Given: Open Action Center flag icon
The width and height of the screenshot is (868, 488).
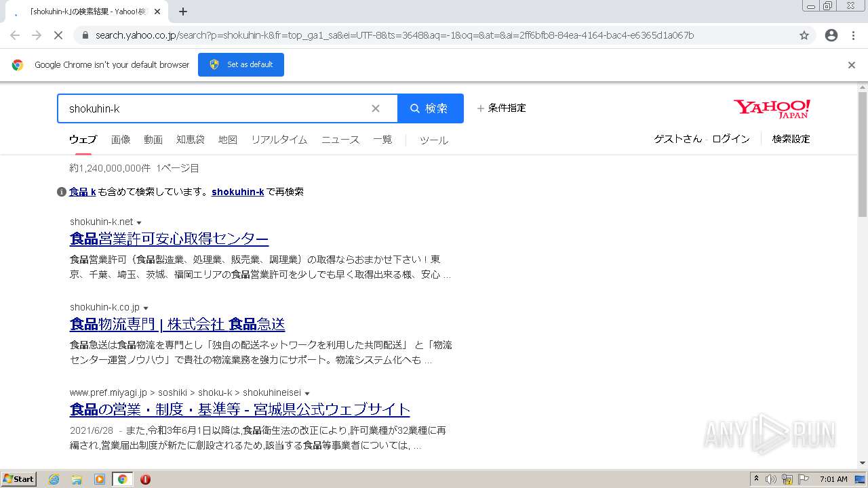Looking at the screenshot, I should (x=804, y=479).
